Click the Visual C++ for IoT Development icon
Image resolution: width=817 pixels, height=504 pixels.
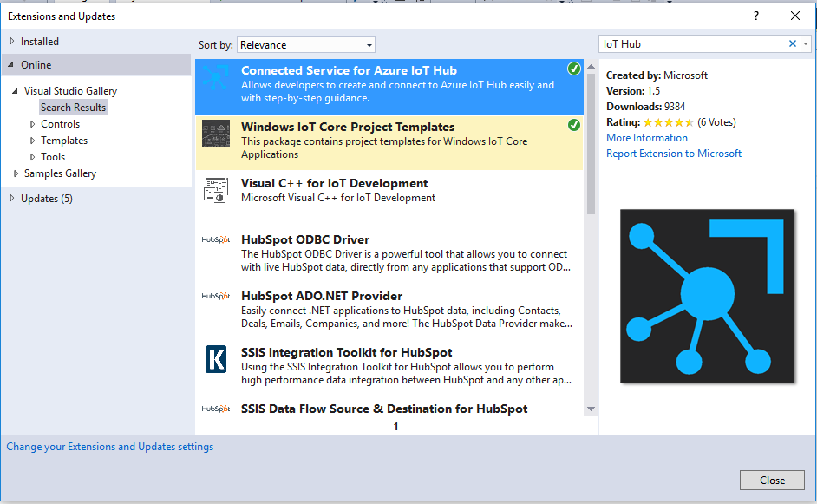point(216,190)
